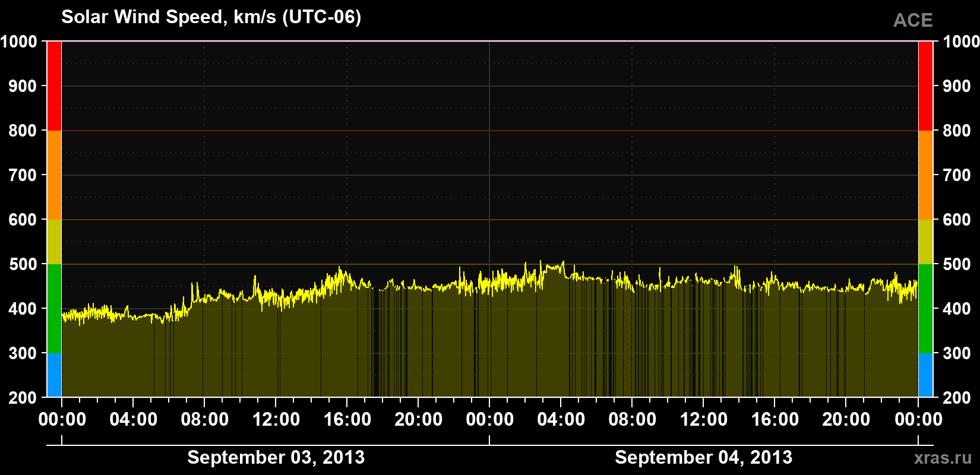This screenshot has width=980, height=475.
Task: Click the chart title Solar Wind Speed
Action: tap(211, 17)
